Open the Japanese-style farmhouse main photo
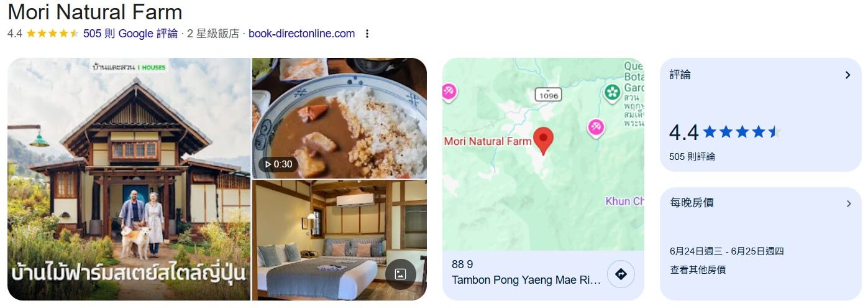The width and height of the screenshot is (868, 308). [129, 179]
